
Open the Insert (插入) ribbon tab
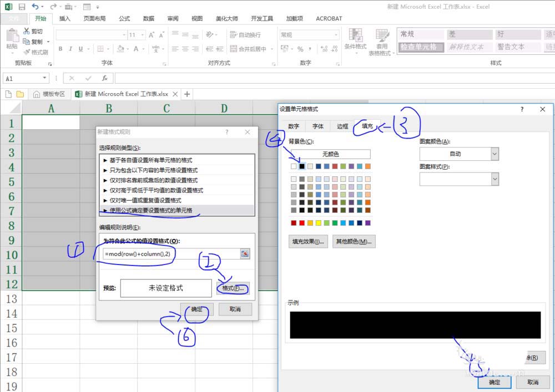(65, 18)
